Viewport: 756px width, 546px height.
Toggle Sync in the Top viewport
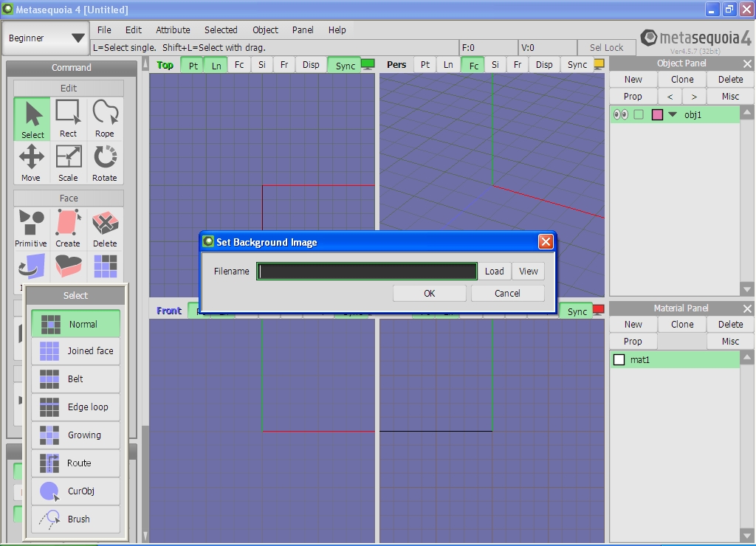[345, 65]
